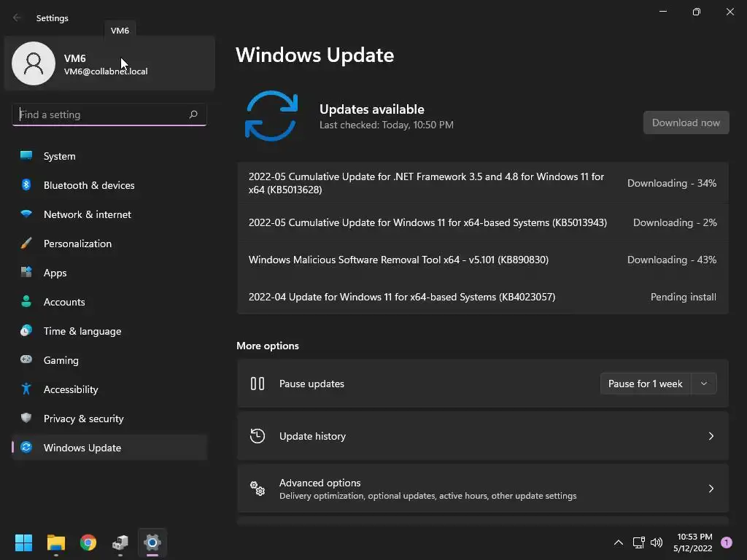
Task: Click the pause bars icon
Action: 258,384
